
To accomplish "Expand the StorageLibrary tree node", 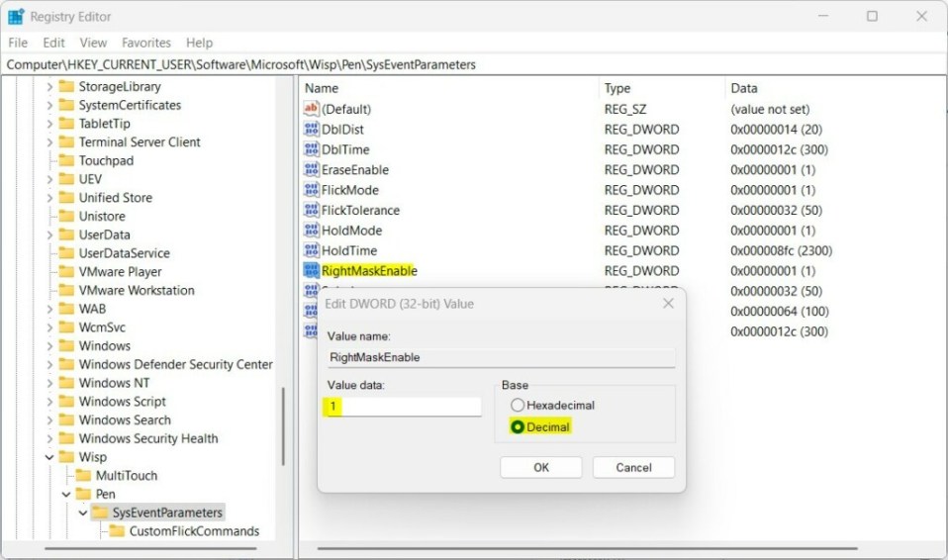I will (49, 87).
